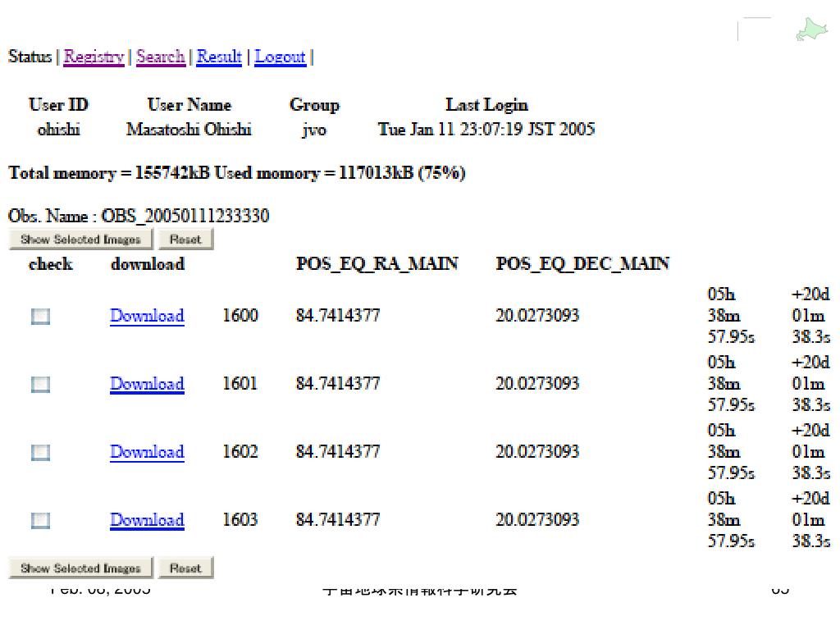Select RA value 84.7414377 in row 1600
840x630 pixels.
[338, 315]
